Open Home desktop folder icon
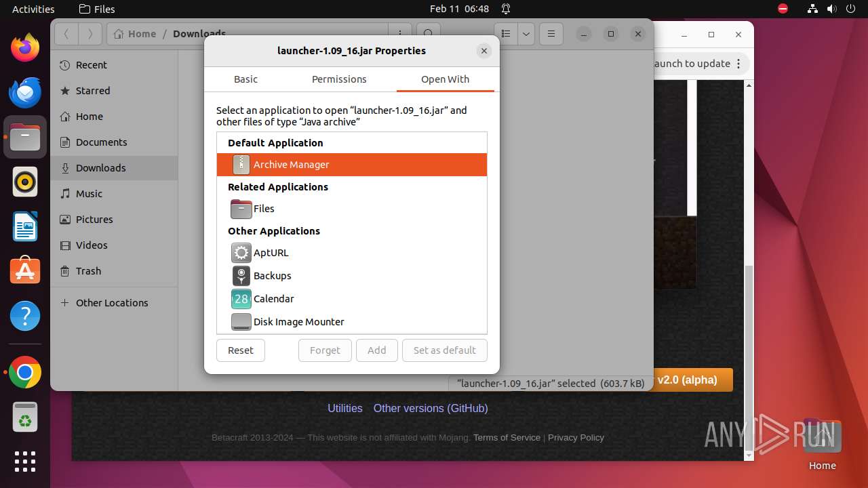The width and height of the screenshot is (868, 488). click(822, 444)
